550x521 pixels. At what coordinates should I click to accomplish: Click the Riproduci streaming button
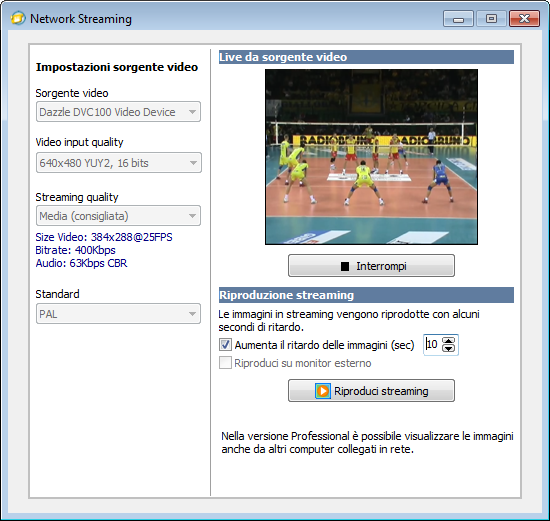[x=371, y=390]
